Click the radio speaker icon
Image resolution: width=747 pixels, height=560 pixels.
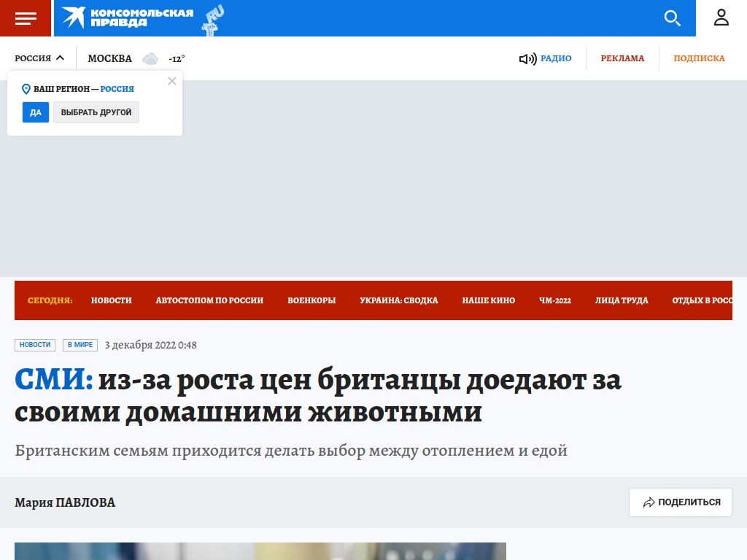click(527, 59)
